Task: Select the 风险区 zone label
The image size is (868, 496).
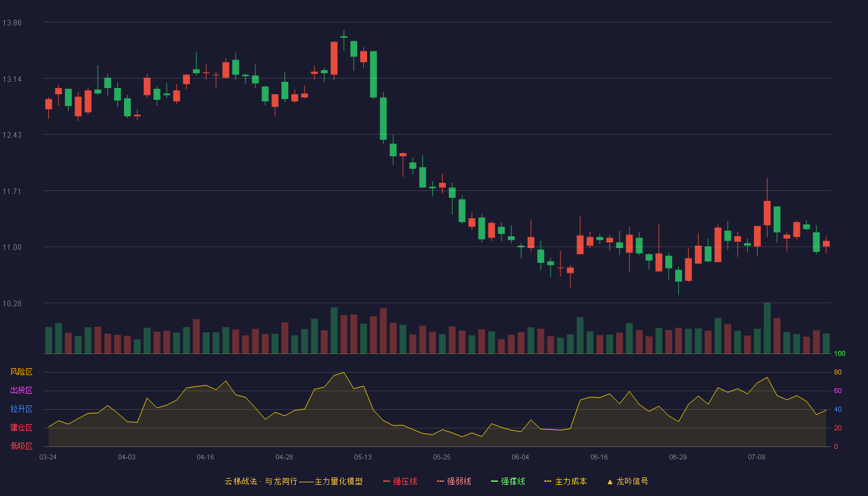Action: pos(21,372)
